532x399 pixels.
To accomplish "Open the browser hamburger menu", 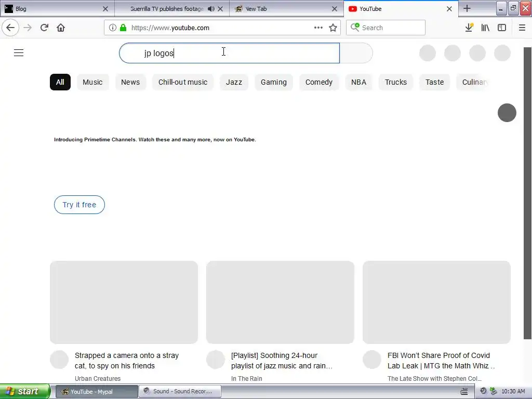I will pyautogui.click(x=522, y=28).
